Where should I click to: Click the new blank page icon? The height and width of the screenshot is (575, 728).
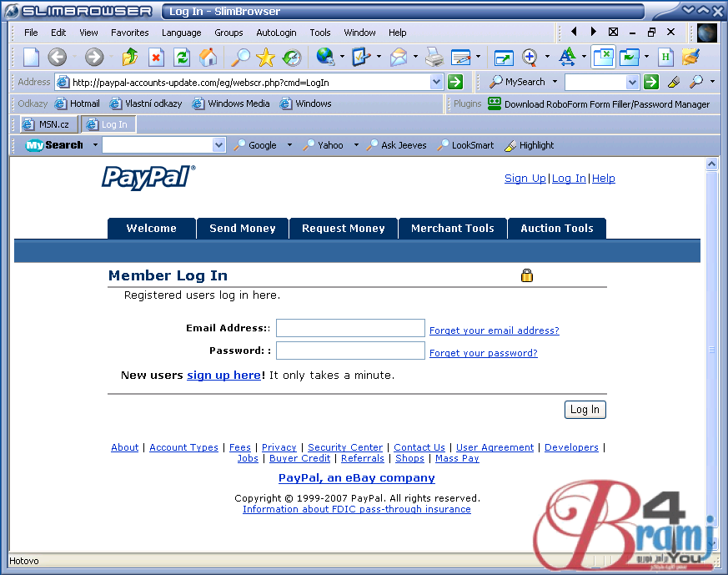(x=31, y=58)
